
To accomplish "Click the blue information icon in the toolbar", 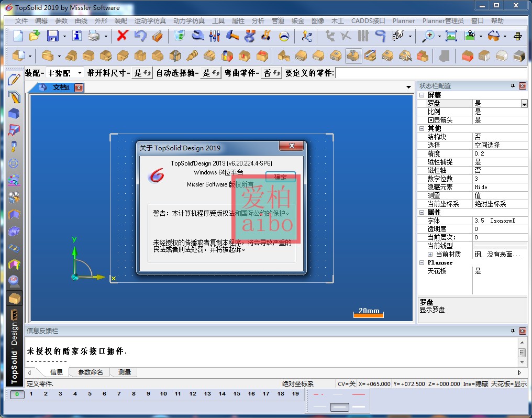I will [77, 36].
